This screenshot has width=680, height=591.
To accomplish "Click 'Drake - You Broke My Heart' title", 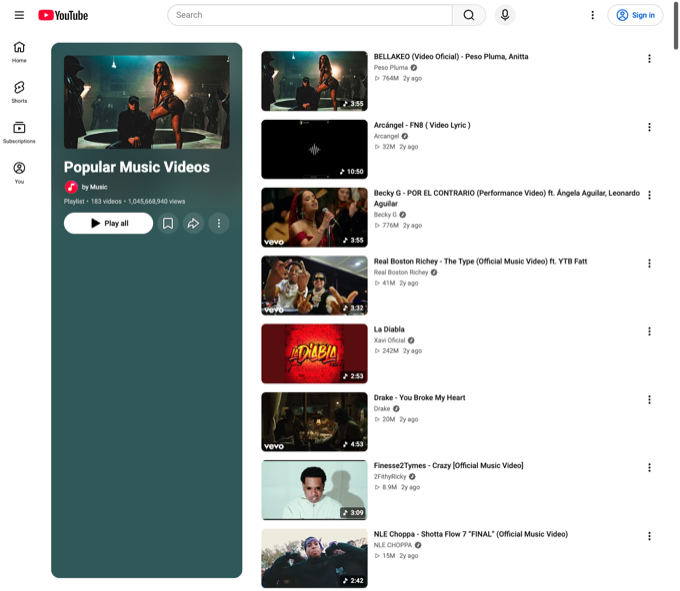I will 419,398.
